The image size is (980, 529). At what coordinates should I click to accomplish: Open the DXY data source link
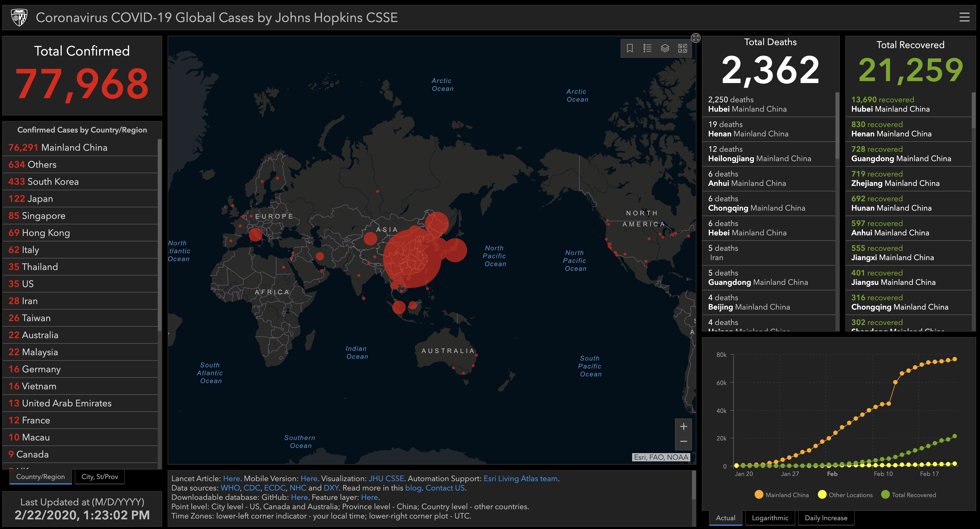[x=331, y=488]
